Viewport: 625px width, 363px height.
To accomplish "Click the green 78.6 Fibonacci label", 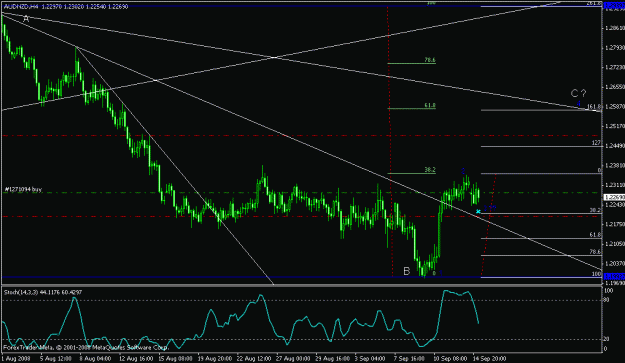I will click(430, 60).
